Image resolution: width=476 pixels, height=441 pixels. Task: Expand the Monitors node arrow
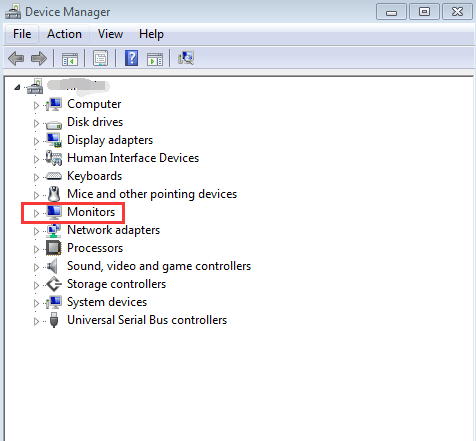coord(36,213)
